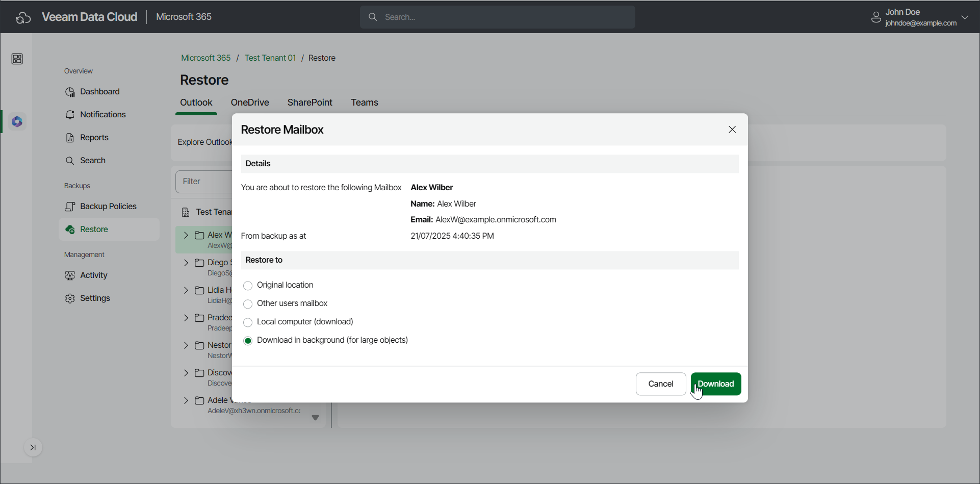Expand the Lidia mailbox tree row
The height and width of the screenshot is (484, 980).
(186, 290)
